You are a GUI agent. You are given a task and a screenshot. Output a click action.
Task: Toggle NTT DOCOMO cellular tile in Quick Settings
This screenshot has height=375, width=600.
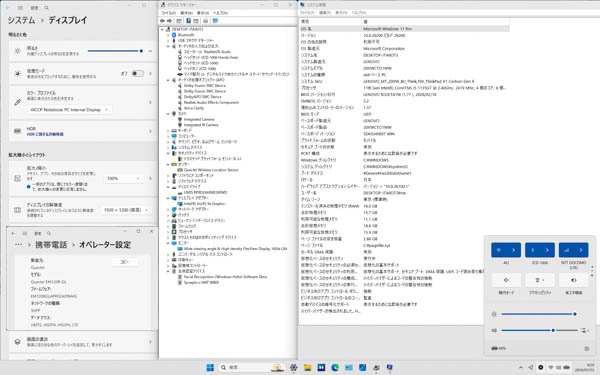point(566,250)
